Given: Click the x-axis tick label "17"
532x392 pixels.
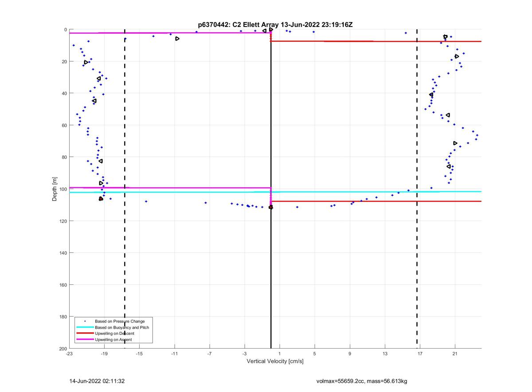Looking at the screenshot, I should 420,353.
